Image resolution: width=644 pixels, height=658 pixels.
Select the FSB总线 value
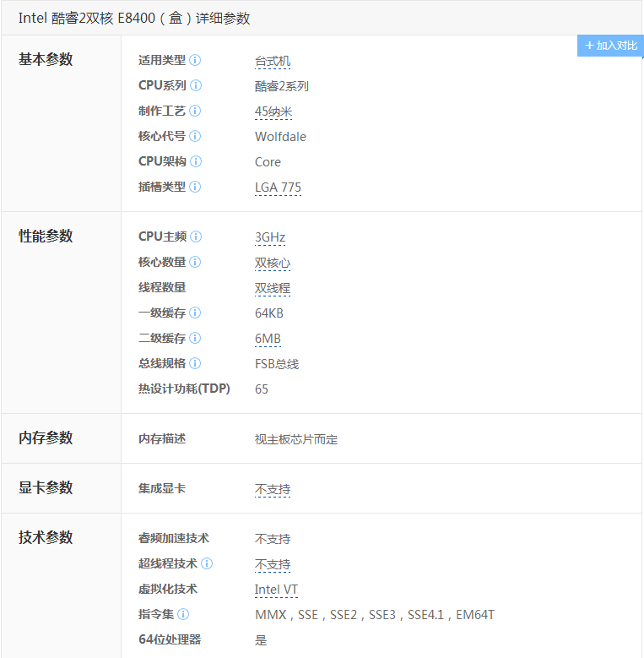[277, 364]
